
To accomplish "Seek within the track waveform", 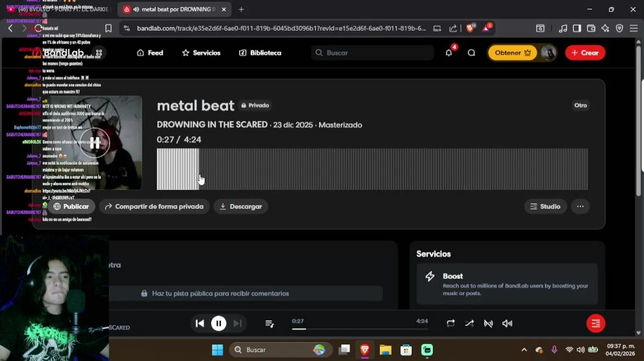I will [x=372, y=169].
